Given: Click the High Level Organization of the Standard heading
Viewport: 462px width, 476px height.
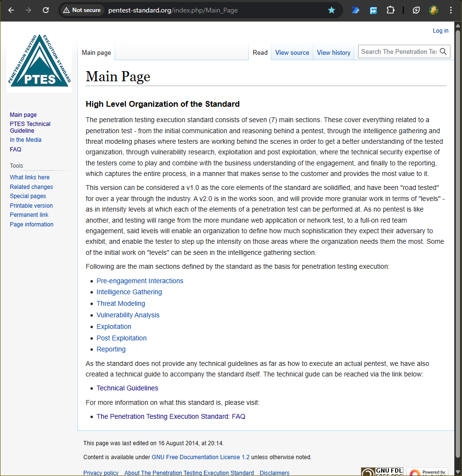Looking at the screenshot, I should 163,104.
